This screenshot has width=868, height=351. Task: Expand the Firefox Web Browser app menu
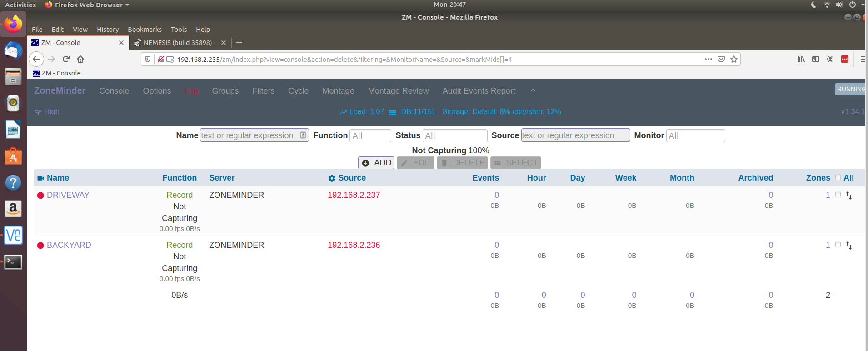[87, 5]
